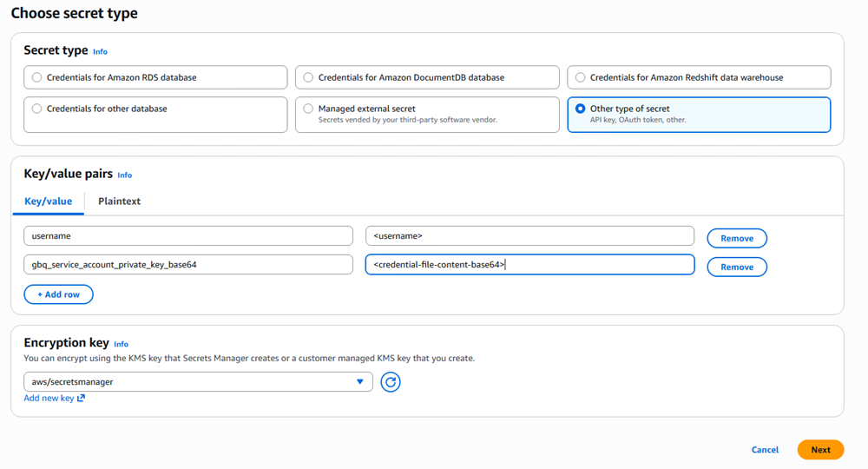Remove the gbq_service_account_private_key_base64 row
The height and width of the screenshot is (469, 868).
point(737,267)
